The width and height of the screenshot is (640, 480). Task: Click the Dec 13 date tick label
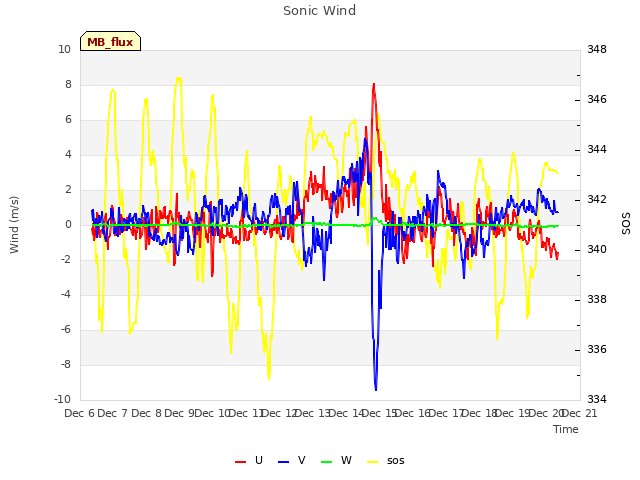(x=312, y=413)
